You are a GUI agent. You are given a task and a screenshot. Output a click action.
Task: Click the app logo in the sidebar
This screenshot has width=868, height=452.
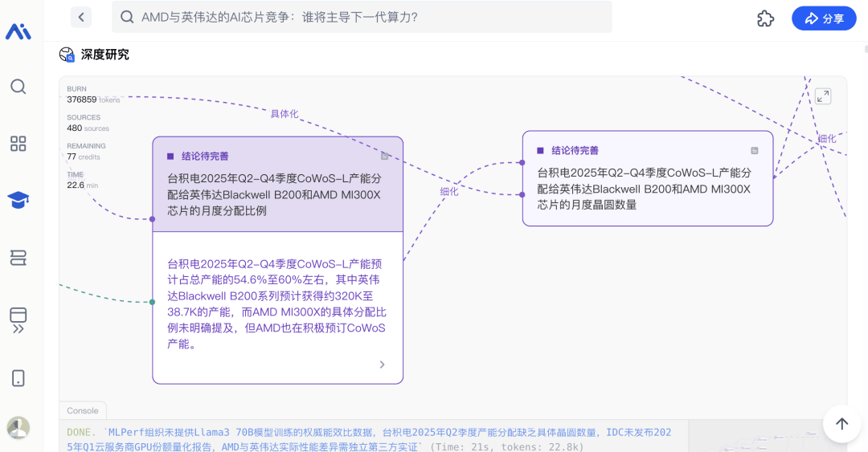point(18,31)
